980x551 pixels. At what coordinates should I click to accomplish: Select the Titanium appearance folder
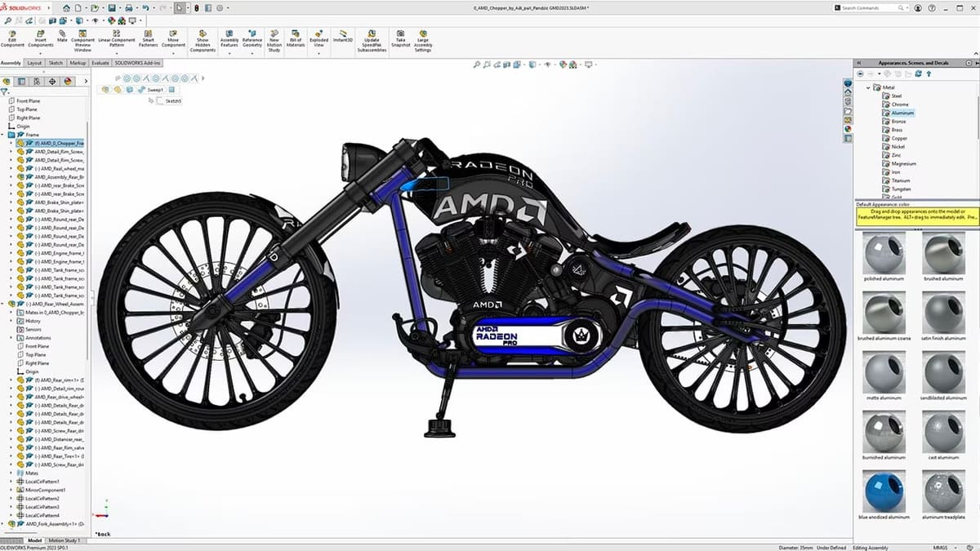(x=895, y=180)
